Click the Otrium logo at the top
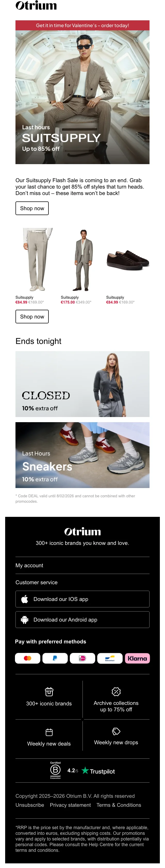165x868 pixels. click(x=36, y=5)
